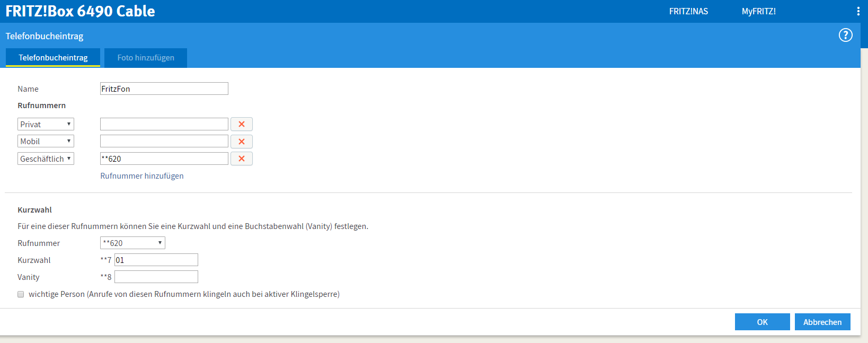Image resolution: width=868 pixels, height=343 pixels.
Task: Click the OK button
Action: tap(762, 322)
